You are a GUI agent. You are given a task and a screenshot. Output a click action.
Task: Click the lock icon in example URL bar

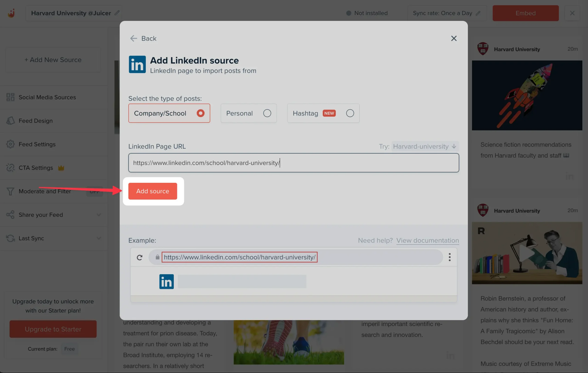click(158, 257)
